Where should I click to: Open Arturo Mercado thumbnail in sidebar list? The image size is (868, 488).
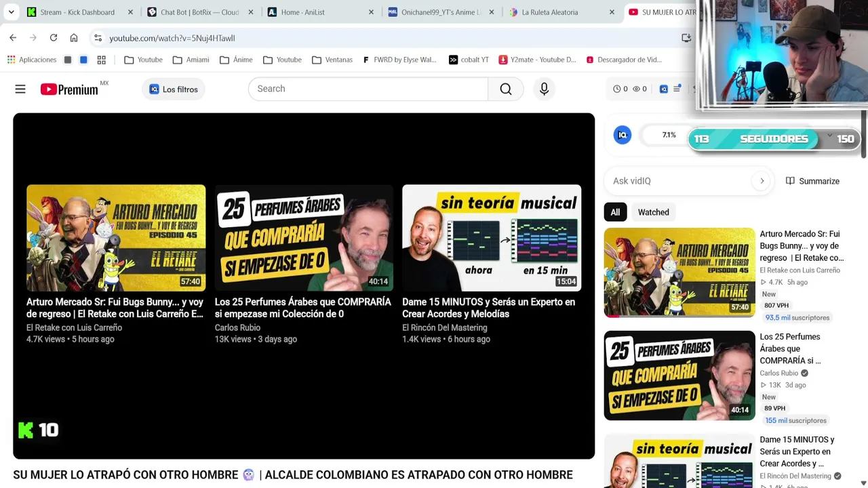[x=679, y=272]
